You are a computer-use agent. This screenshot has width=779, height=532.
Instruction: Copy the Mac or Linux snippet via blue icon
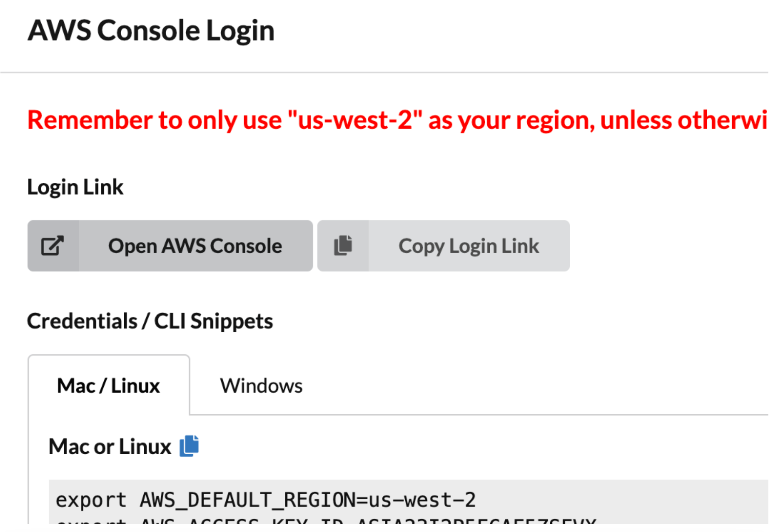pyautogui.click(x=189, y=446)
